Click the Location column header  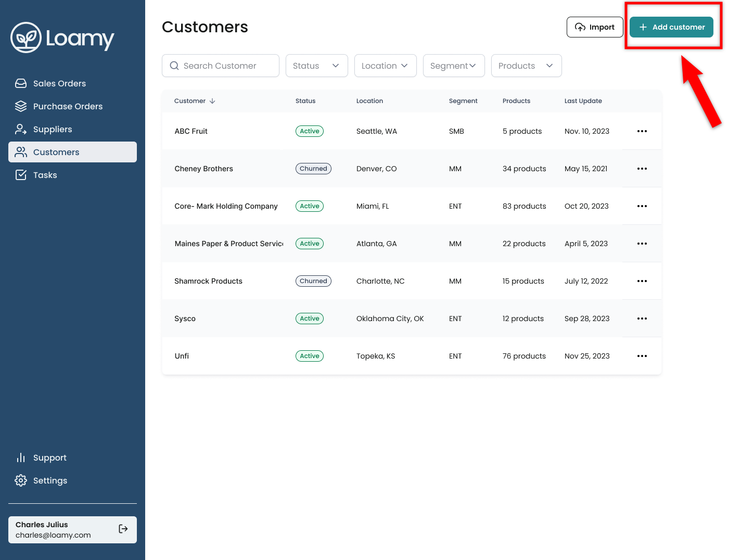[x=369, y=101]
